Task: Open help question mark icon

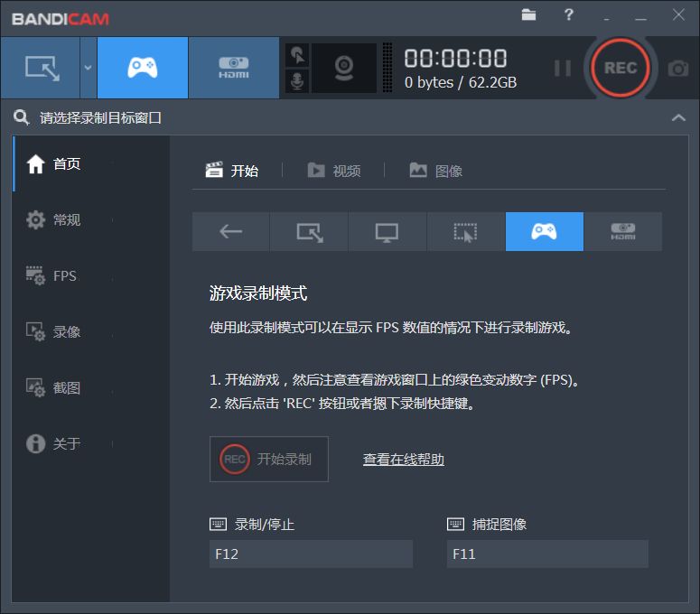Action: point(569,15)
